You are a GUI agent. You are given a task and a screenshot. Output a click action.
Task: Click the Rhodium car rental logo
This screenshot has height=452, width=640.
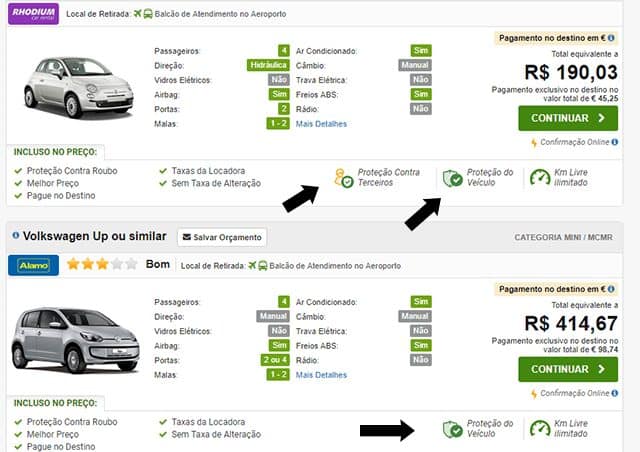coord(33,13)
